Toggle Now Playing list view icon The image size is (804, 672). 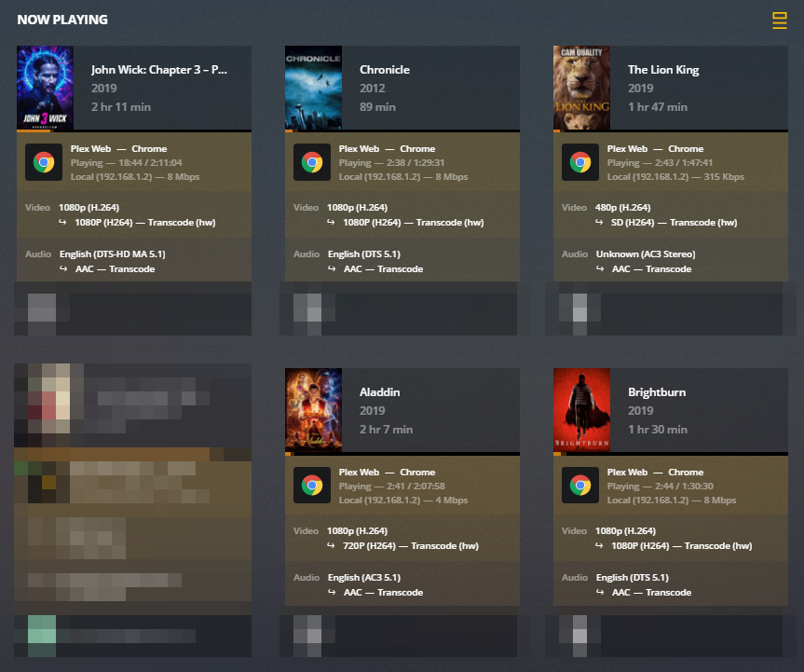[x=780, y=21]
